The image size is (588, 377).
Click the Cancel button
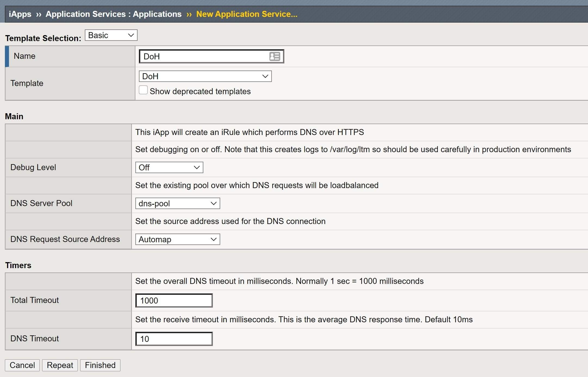tap(22, 365)
